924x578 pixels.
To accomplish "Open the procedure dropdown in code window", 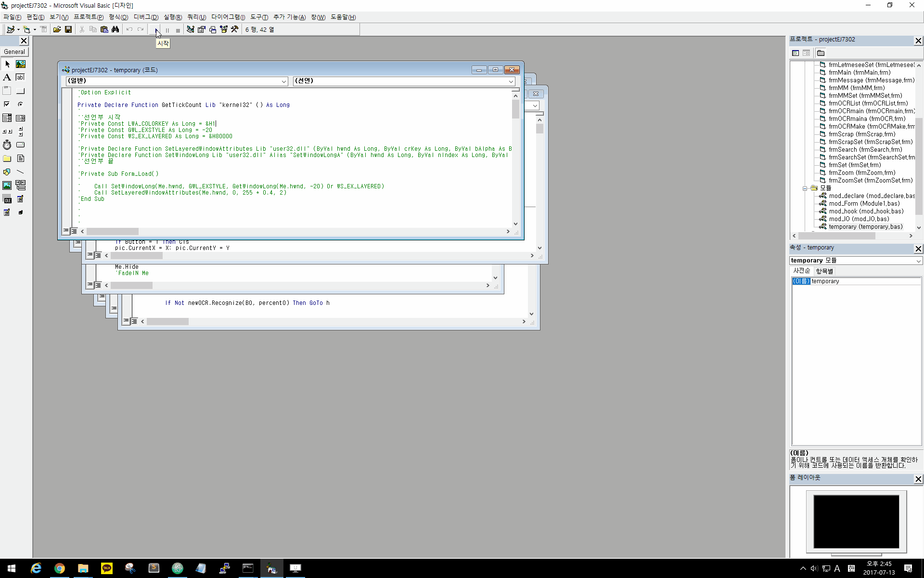I will pos(511,81).
